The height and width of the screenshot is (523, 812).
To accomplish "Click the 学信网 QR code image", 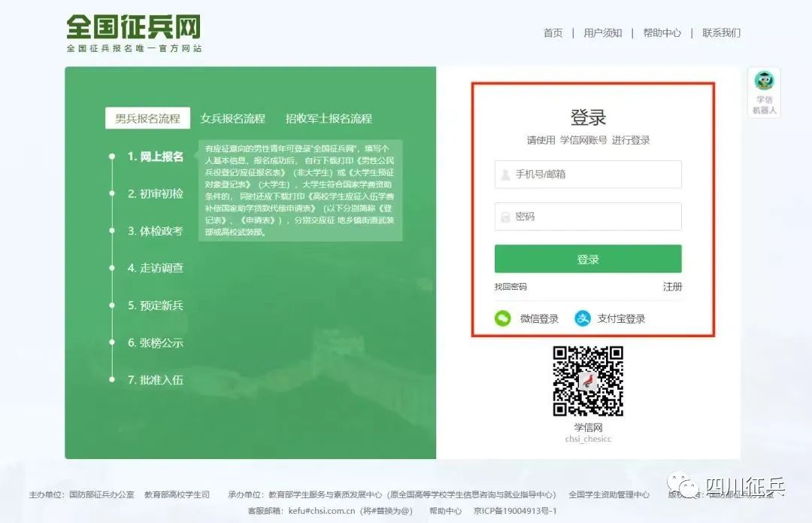I will [x=588, y=381].
